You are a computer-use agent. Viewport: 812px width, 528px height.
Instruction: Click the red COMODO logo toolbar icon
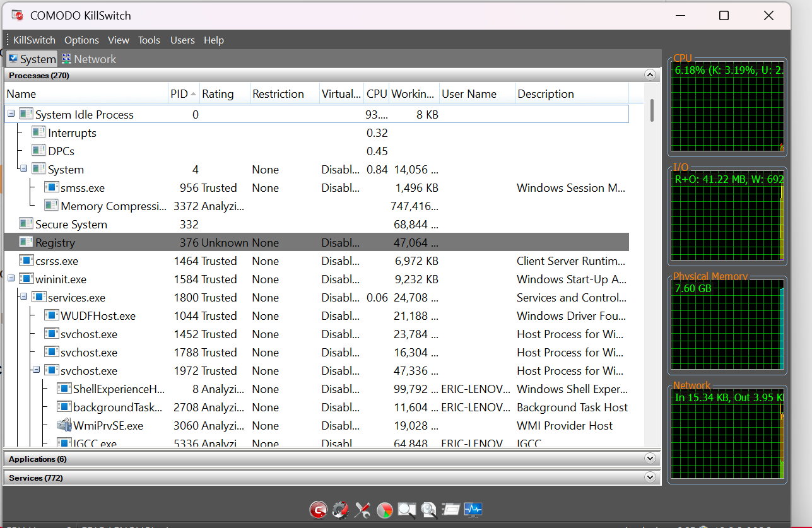319,509
